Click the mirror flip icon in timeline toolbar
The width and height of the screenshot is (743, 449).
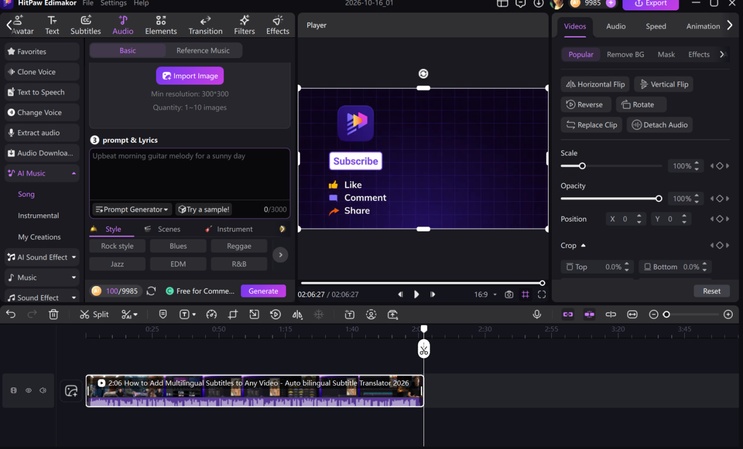pos(297,314)
